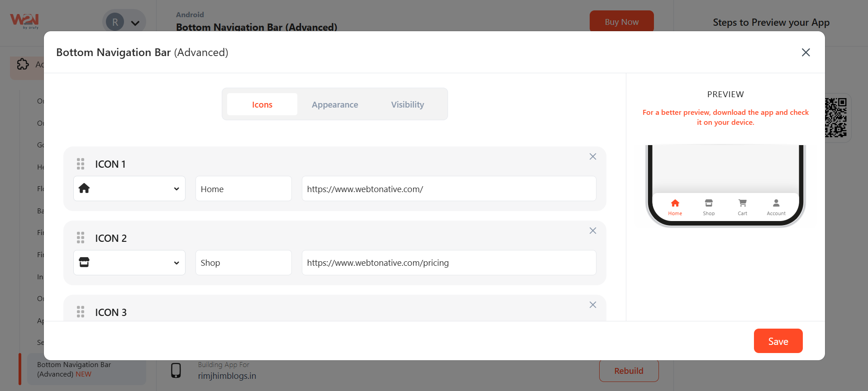The width and height of the screenshot is (868, 391).
Task: Open the Appearance tab
Action: 335,104
